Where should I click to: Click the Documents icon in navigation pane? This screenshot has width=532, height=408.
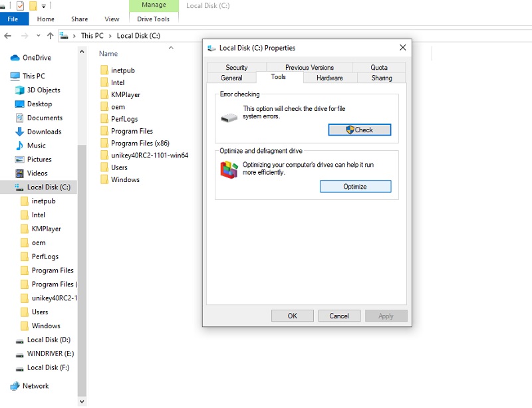pyautogui.click(x=20, y=118)
